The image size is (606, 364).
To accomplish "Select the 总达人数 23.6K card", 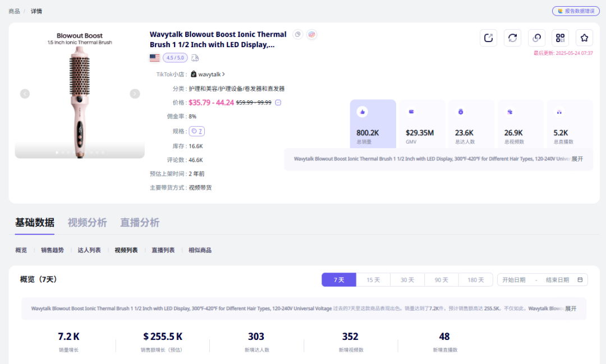I will (471, 123).
